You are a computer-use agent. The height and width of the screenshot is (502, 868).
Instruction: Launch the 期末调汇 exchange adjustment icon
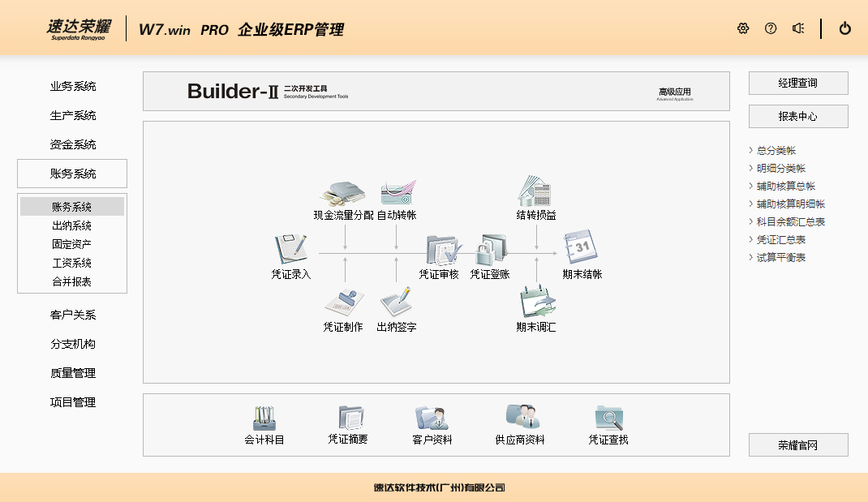coord(536,303)
